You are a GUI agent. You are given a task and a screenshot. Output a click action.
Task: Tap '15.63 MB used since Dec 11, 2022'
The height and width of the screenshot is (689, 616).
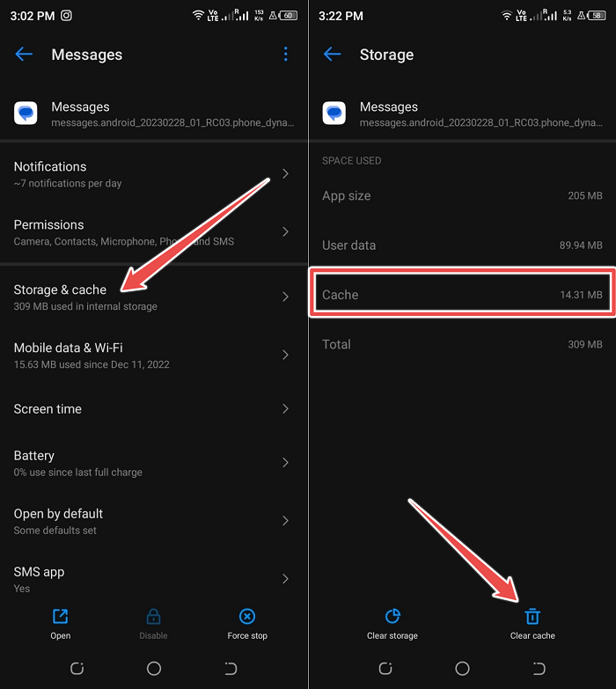pyautogui.click(x=92, y=364)
